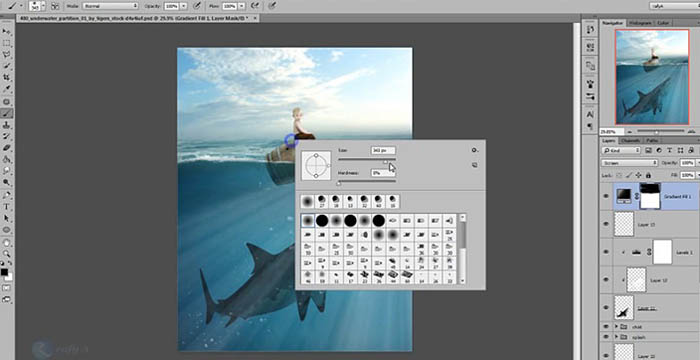Select the Lasso tool
Screen dimensions: 700x360
tap(7, 55)
